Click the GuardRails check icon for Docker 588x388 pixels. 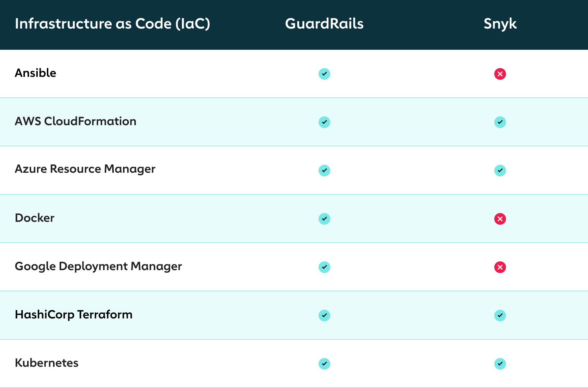coord(324,219)
